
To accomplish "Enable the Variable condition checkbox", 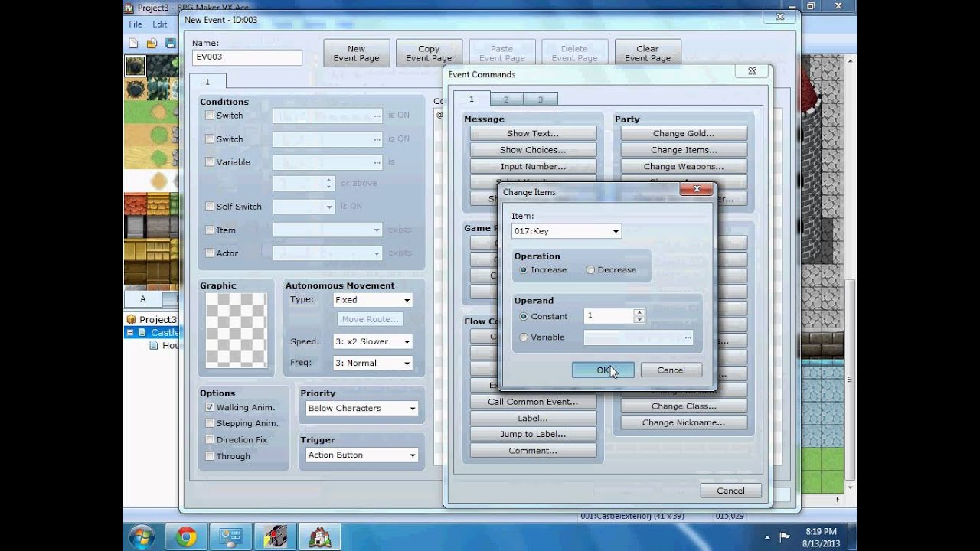I will pyautogui.click(x=209, y=162).
